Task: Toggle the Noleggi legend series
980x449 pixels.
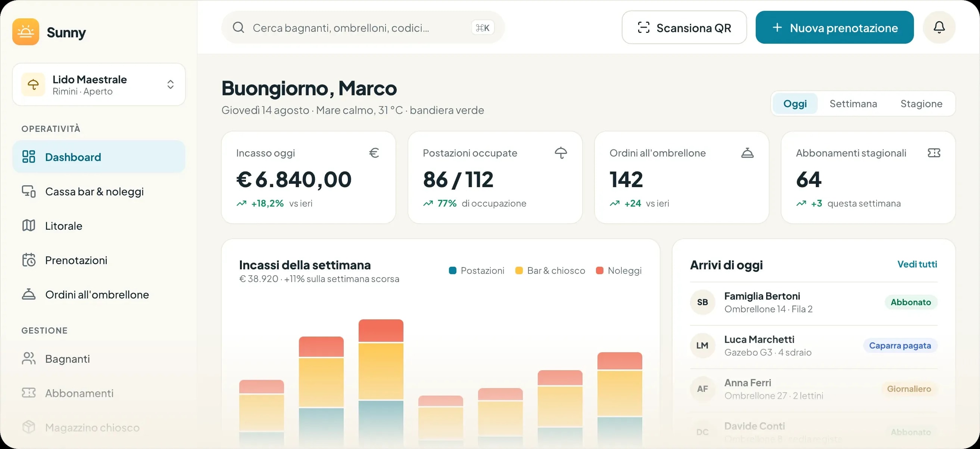Action: (x=619, y=270)
